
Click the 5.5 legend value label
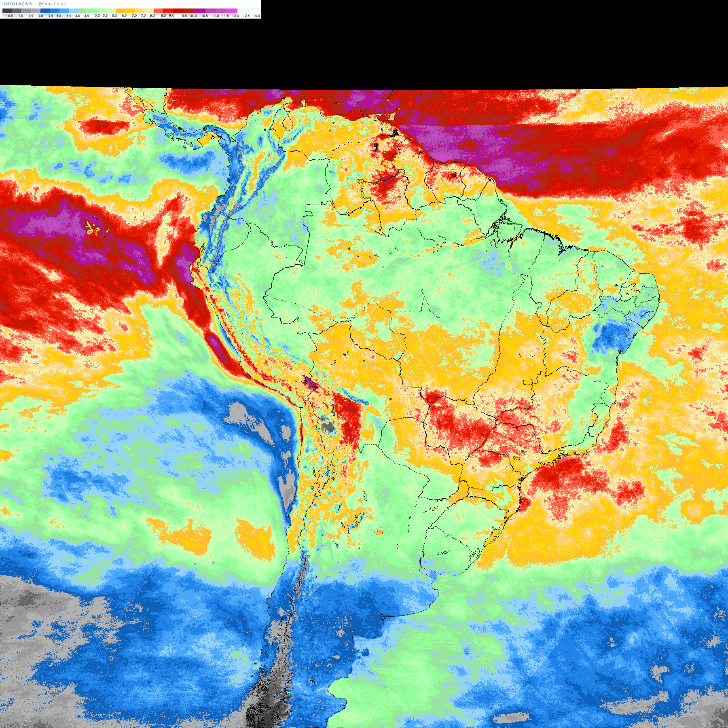coord(105,15)
